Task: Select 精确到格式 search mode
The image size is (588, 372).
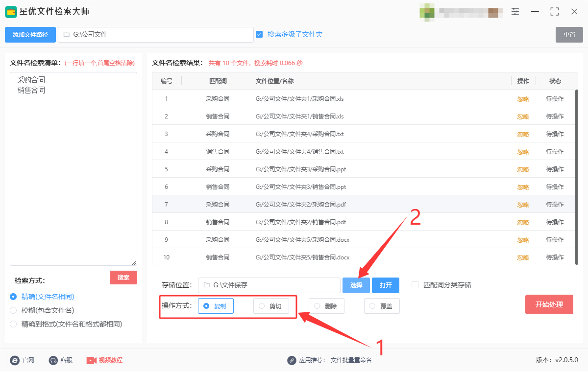Action: tap(13, 324)
